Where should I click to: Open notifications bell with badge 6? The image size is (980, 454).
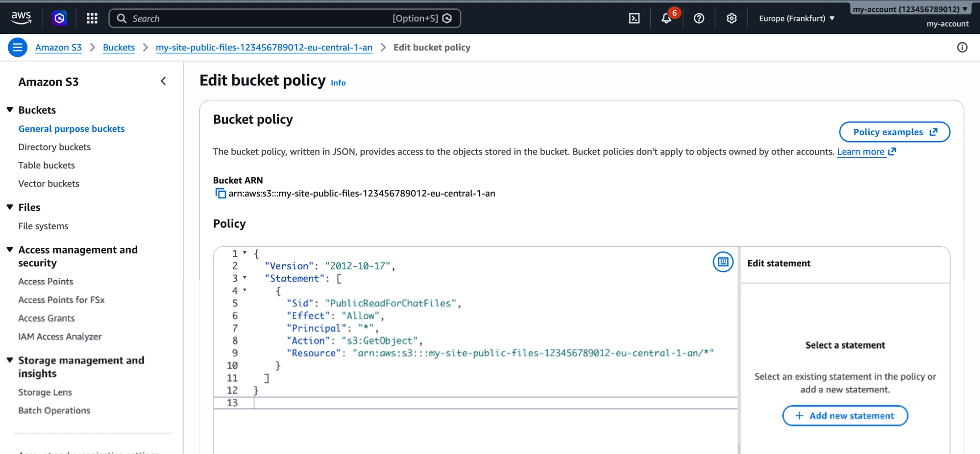[x=666, y=18]
